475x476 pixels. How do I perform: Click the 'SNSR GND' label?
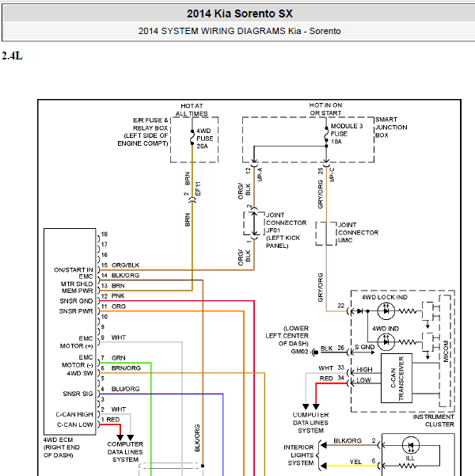pyautogui.click(x=76, y=301)
